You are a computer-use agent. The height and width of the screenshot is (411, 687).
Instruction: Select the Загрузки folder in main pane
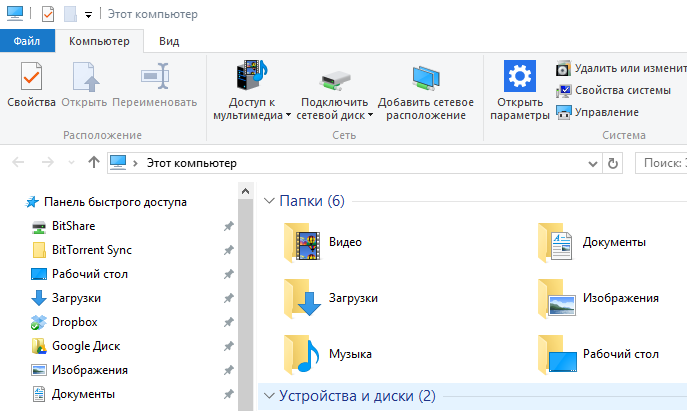pyautogui.click(x=331, y=298)
